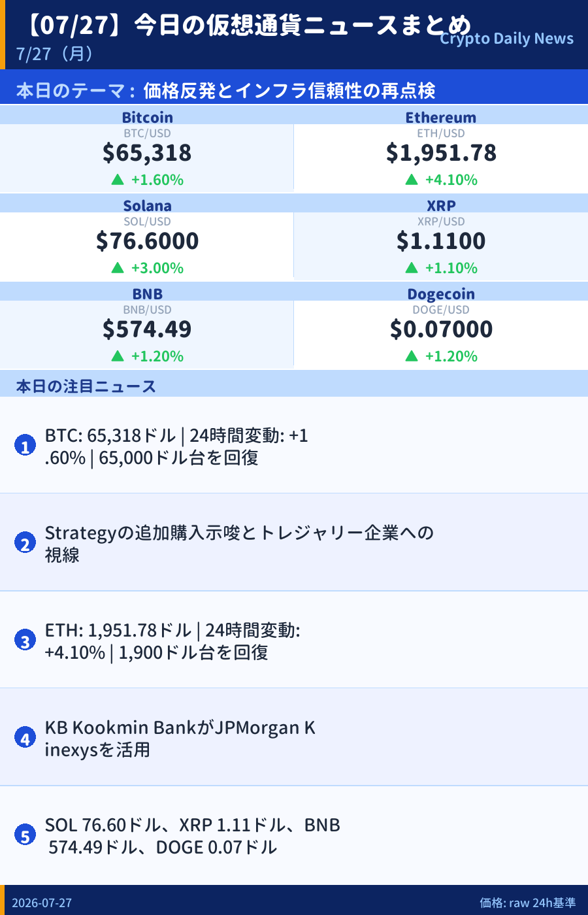Select the Ethereum $1,951.78 price
Screen dimensions: 588x915
pos(441,152)
